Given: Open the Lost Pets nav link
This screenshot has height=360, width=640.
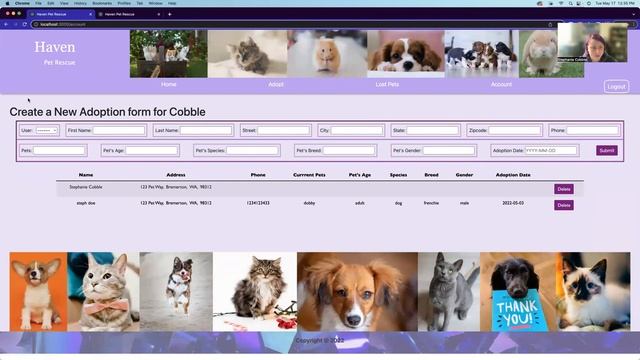Looking at the screenshot, I should pos(387,84).
